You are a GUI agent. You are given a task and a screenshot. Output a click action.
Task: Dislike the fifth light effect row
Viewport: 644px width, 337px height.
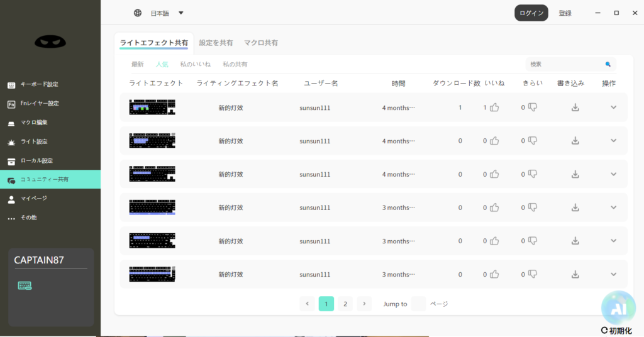(x=533, y=241)
